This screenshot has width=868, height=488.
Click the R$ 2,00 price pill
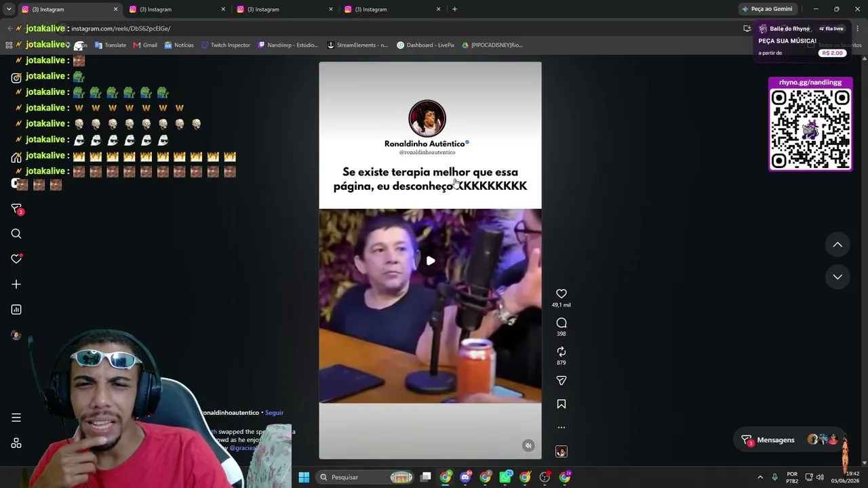coord(833,53)
